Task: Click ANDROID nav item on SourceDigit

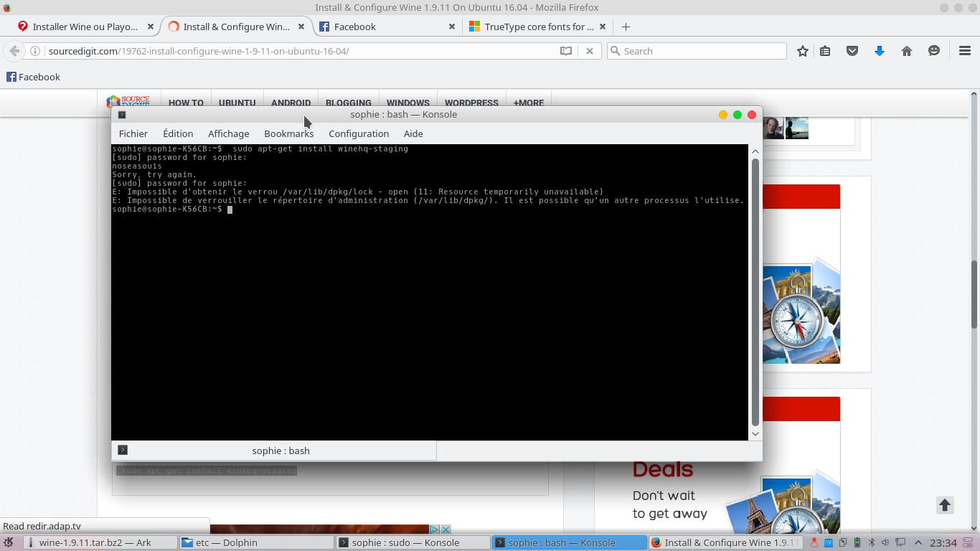Action: [x=291, y=103]
